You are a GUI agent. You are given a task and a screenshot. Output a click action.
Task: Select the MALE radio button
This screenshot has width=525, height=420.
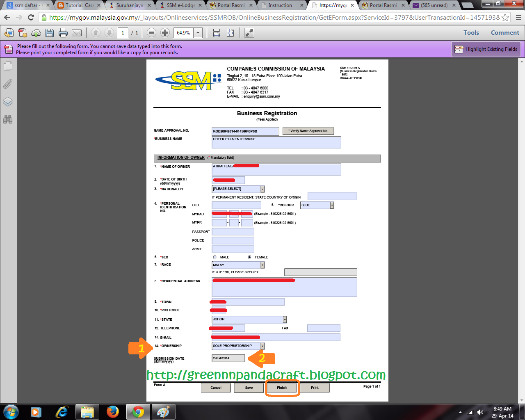[x=215, y=257]
